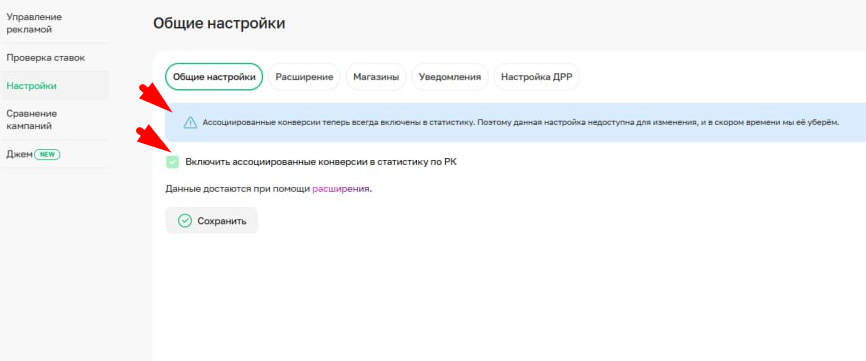The width and height of the screenshot is (866, 361).
Task: Click the checkmark icon inside Сохранить button
Action: tap(184, 221)
